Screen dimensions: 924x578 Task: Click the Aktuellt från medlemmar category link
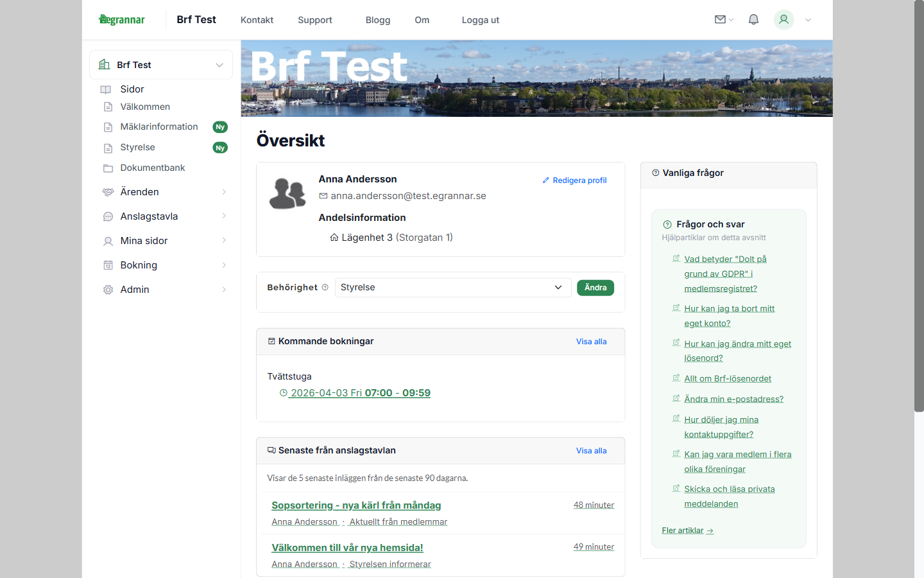coord(398,522)
